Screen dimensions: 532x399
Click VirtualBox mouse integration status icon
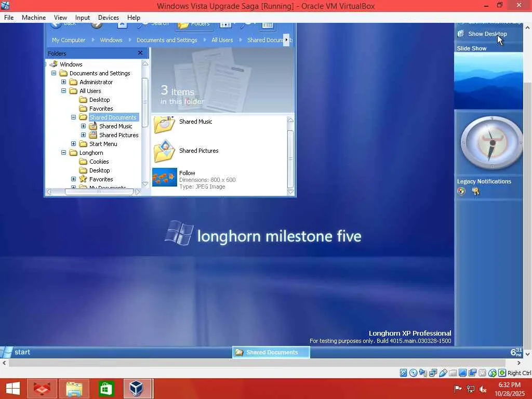pos(493,373)
